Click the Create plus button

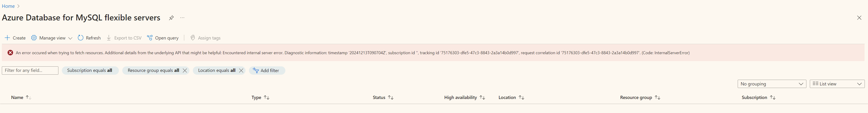click(15, 38)
